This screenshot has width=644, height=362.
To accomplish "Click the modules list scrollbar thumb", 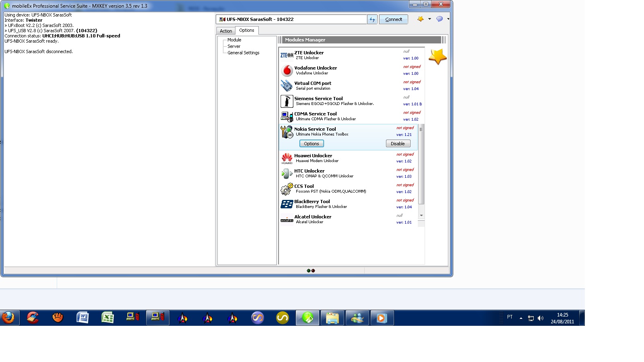I will pyautogui.click(x=421, y=164).
